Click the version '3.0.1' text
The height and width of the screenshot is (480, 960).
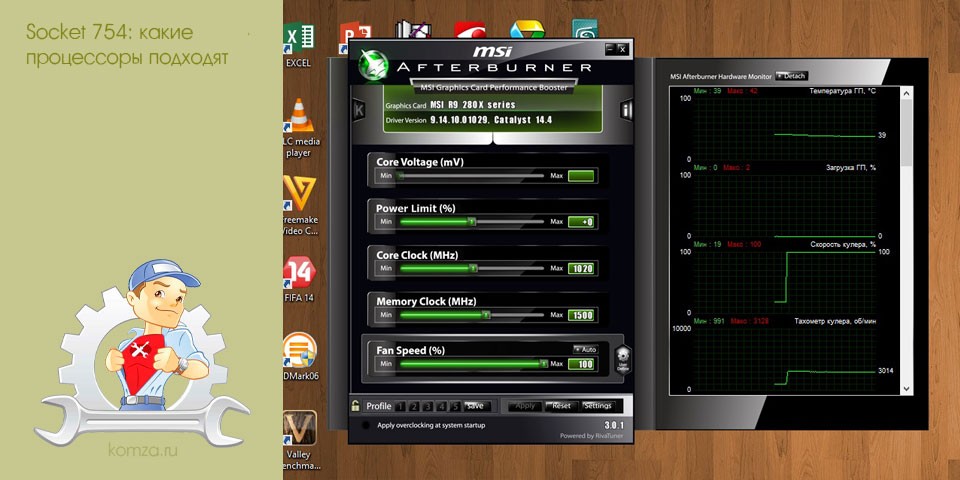pos(614,425)
